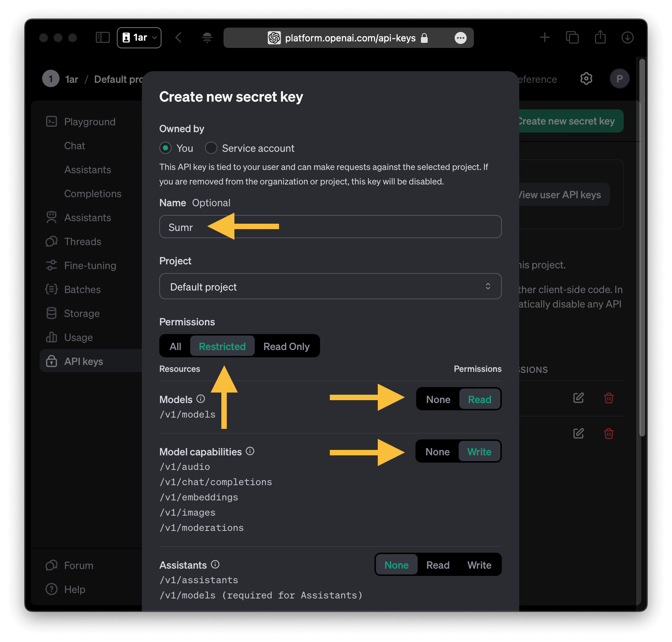The width and height of the screenshot is (672, 642).
Task: Open the Default project breadcrumb
Action: (118, 79)
